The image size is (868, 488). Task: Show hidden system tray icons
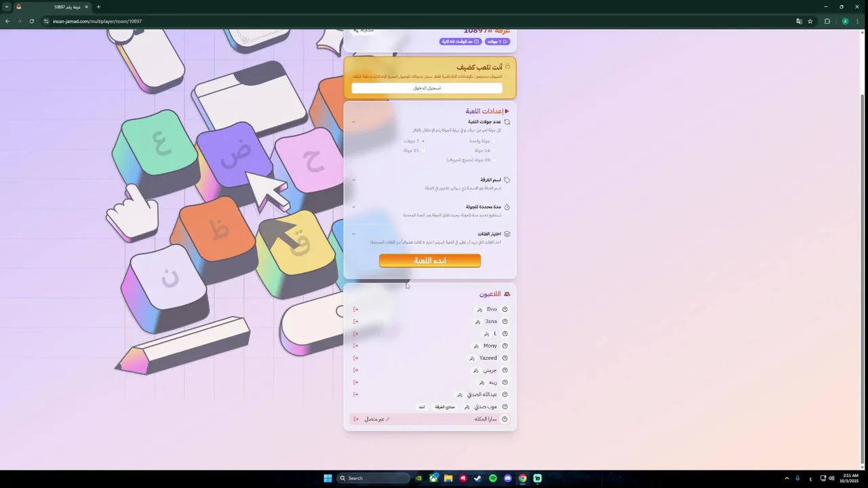tap(787, 478)
